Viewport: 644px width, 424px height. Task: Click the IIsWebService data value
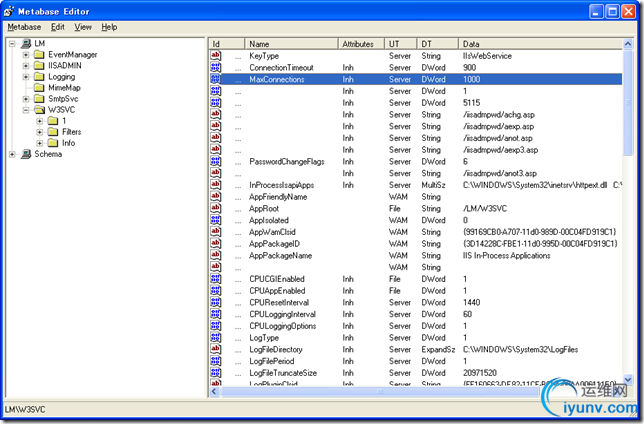pos(487,56)
